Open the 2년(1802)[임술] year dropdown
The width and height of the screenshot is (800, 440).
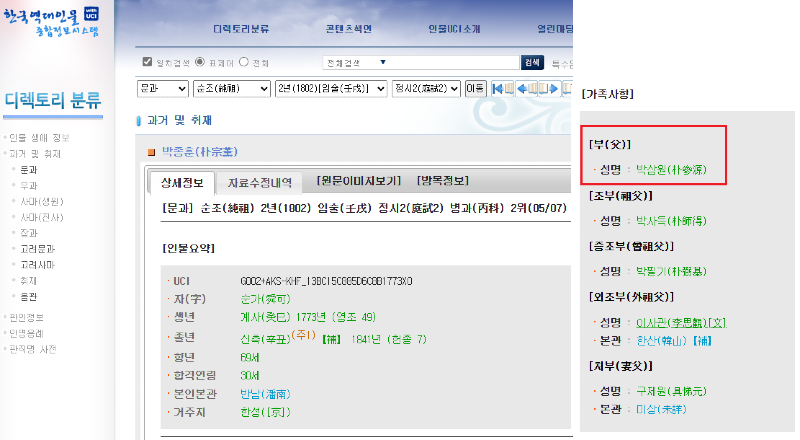331,88
